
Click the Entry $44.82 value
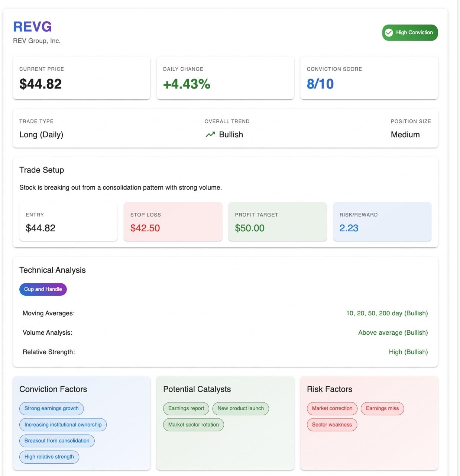click(x=41, y=228)
